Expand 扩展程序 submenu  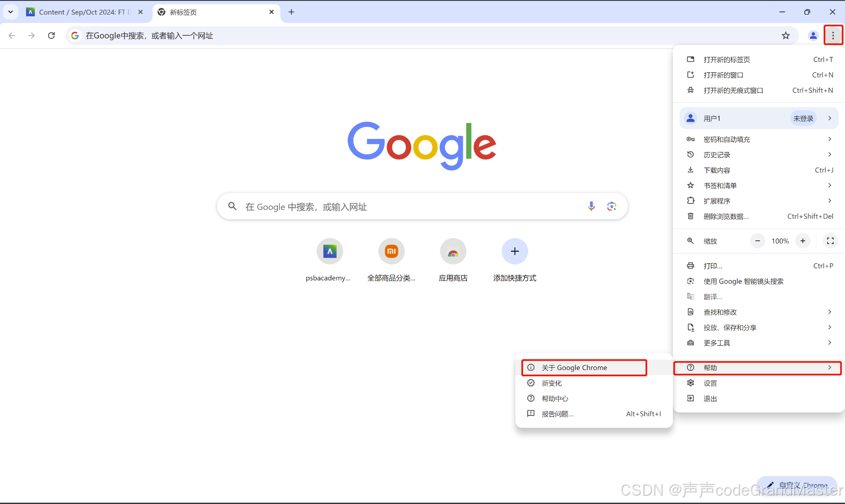(x=759, y=201)
